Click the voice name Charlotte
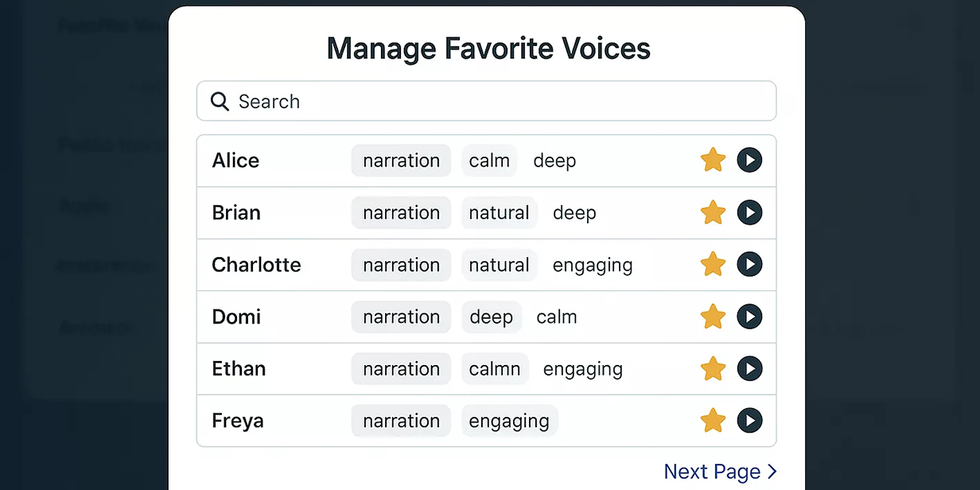 [x=256, y=264]
